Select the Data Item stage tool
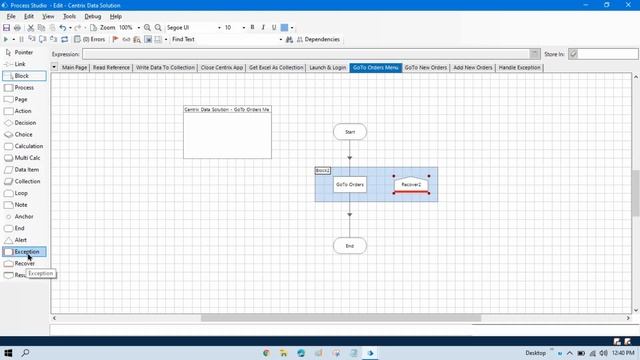The image size is (640, 360). 24,169
